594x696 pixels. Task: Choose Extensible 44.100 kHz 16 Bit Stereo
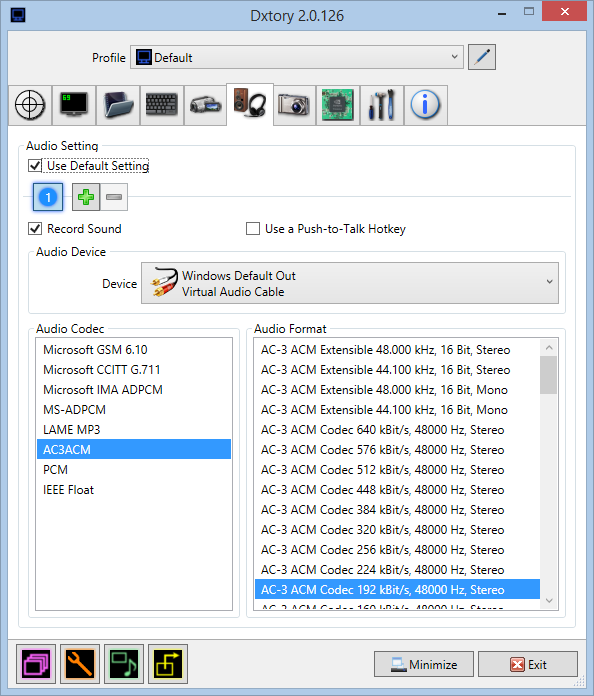[397, 370]
